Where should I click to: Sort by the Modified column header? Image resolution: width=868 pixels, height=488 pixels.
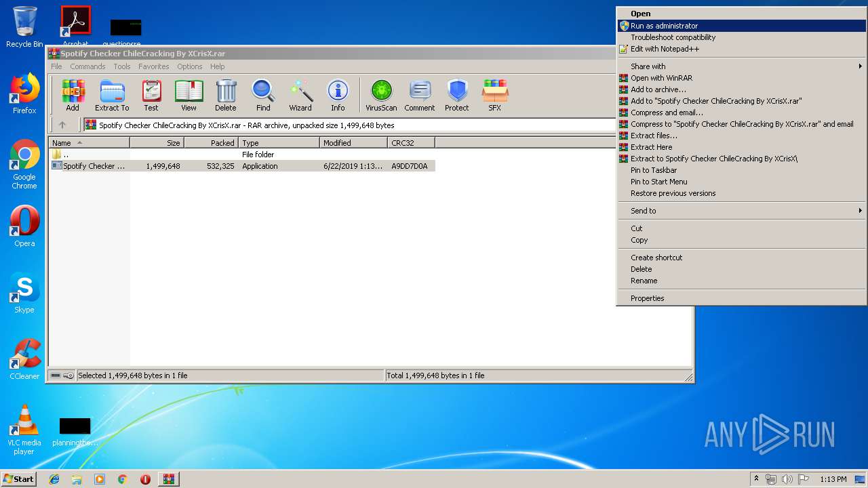coord(353,142)
